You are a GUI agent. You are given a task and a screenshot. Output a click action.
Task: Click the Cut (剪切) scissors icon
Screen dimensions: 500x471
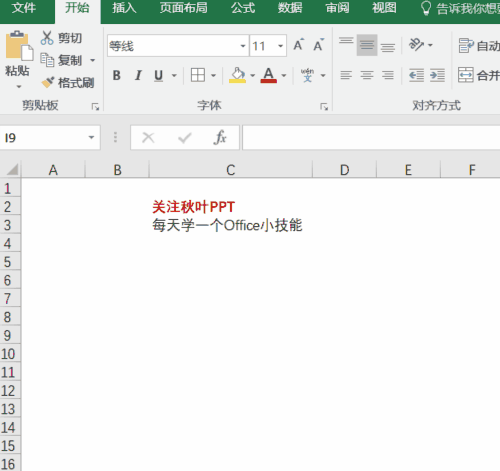[47, 38]
